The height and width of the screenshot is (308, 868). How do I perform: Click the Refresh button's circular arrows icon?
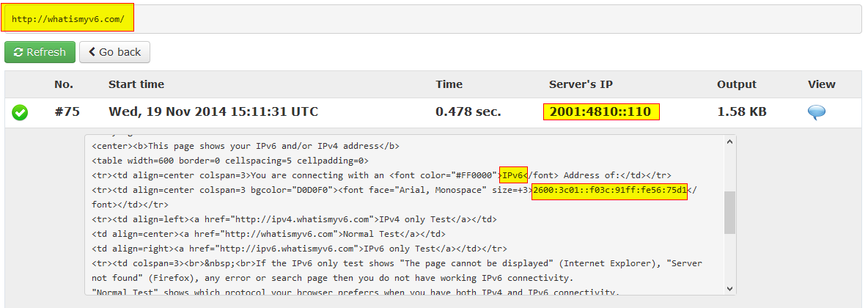pos(18,52)
